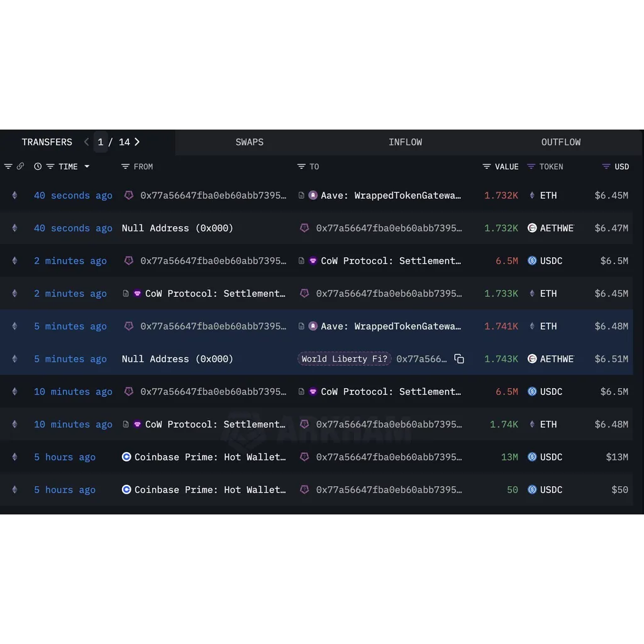Image resolution: width=644 pixels, height=644 pixels.
Task: Click the Aave icon in top row
Action: (313, 195)
